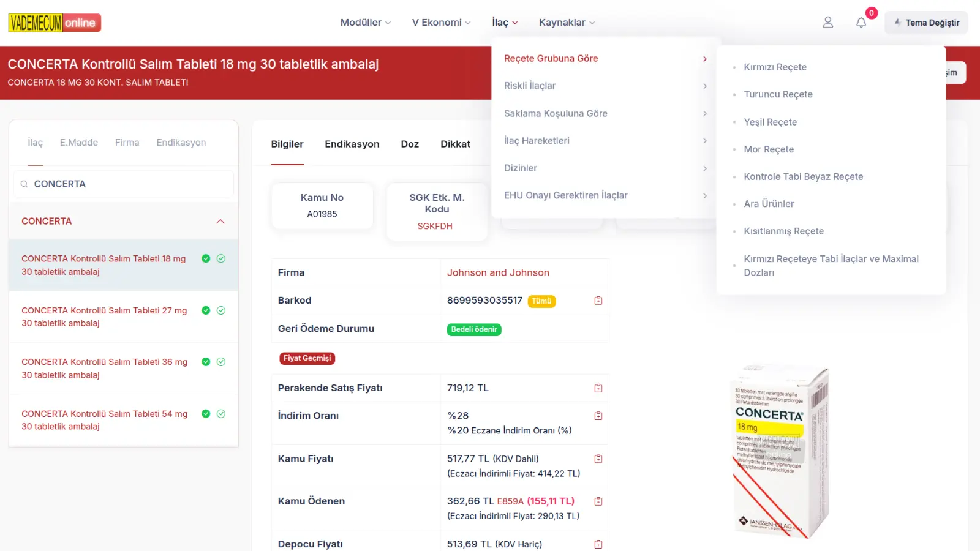Click the Vademecum online logo
This screenshot has width=980, height=551.
[x=55, y=23]
